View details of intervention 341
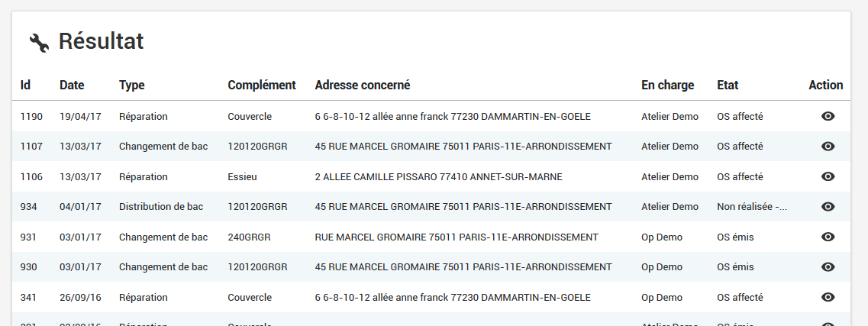 (x=828, y=297)
